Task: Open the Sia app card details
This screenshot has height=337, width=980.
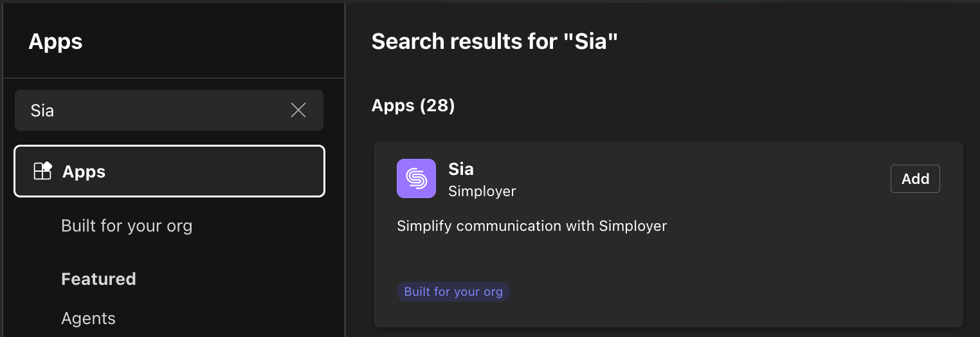Action: (x=707, y=257)
